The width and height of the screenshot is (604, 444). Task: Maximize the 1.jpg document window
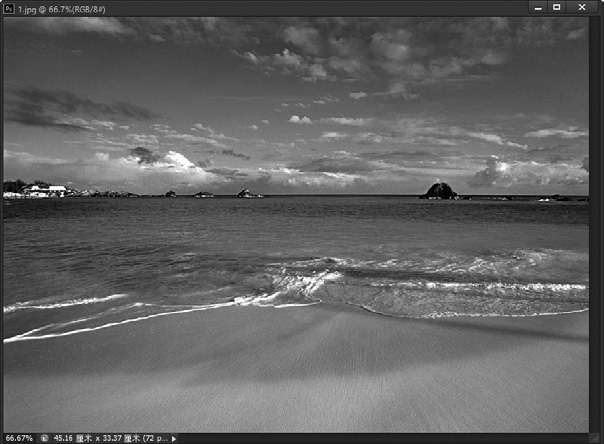click(557, 7)
